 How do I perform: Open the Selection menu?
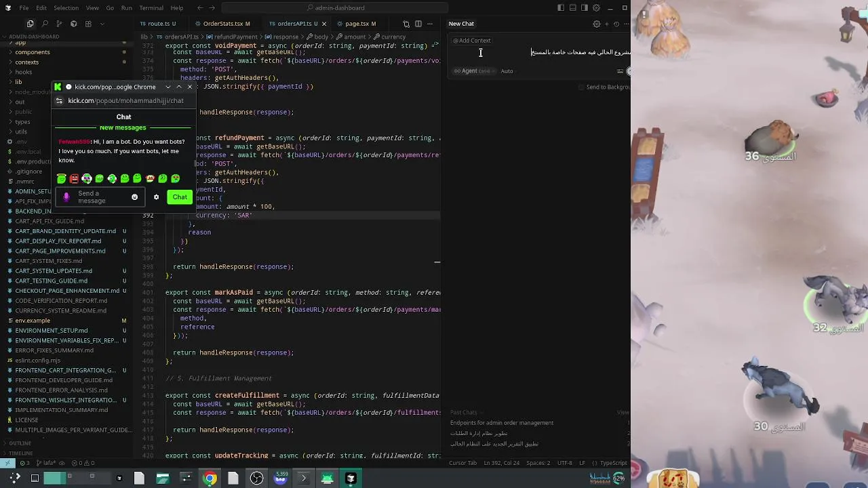point(66,7)
